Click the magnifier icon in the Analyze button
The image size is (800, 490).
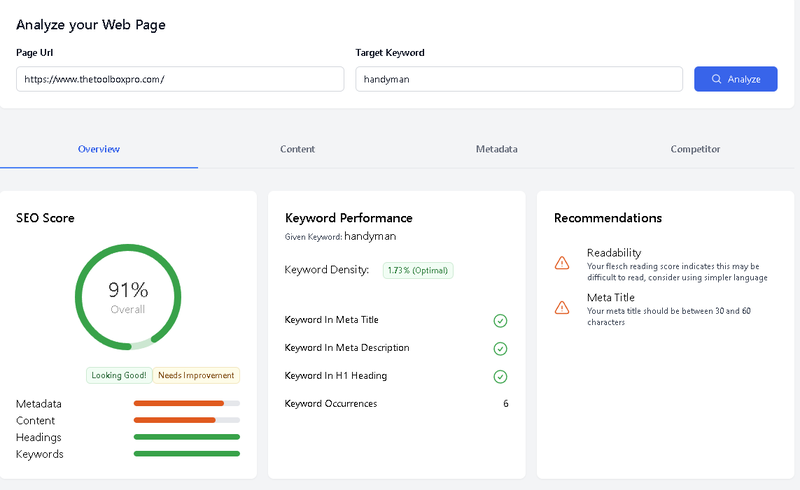716,79
